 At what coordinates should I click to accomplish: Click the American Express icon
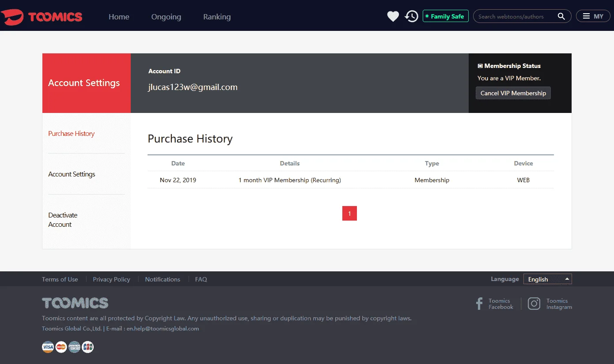click(x=74, y=347)
